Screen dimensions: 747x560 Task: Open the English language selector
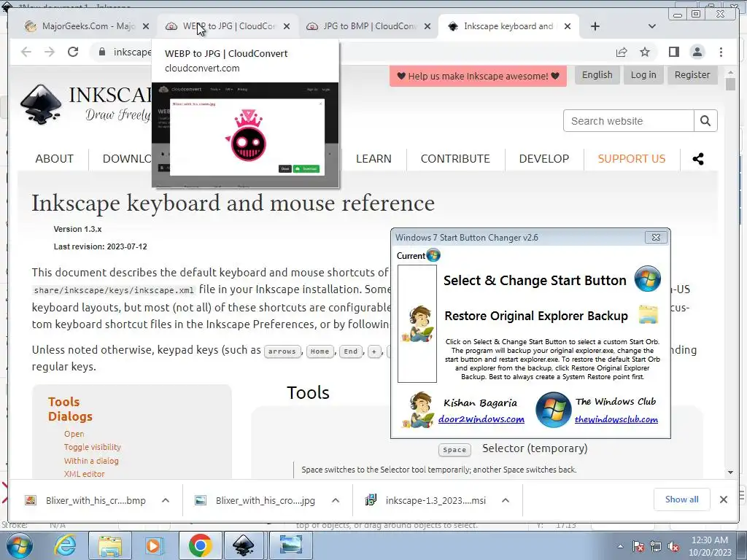click(597, 75)
